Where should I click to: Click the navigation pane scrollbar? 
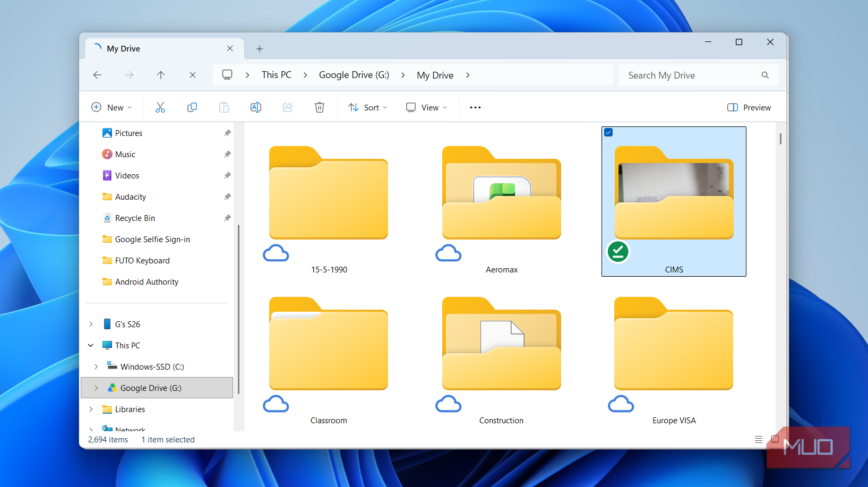[238, 309]
